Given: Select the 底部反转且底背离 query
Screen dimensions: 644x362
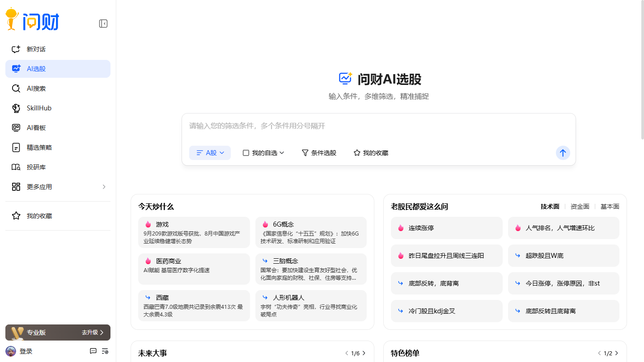Looking at the screenshot, I should 563,311.
